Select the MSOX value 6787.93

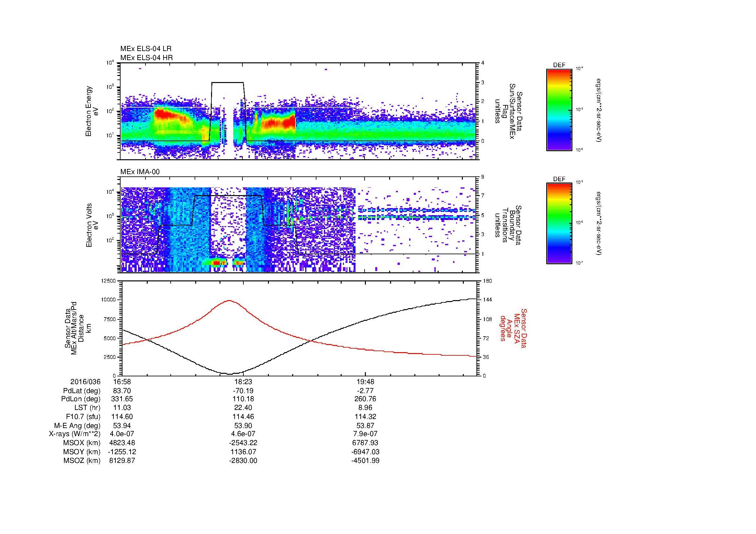click(366, 443)
